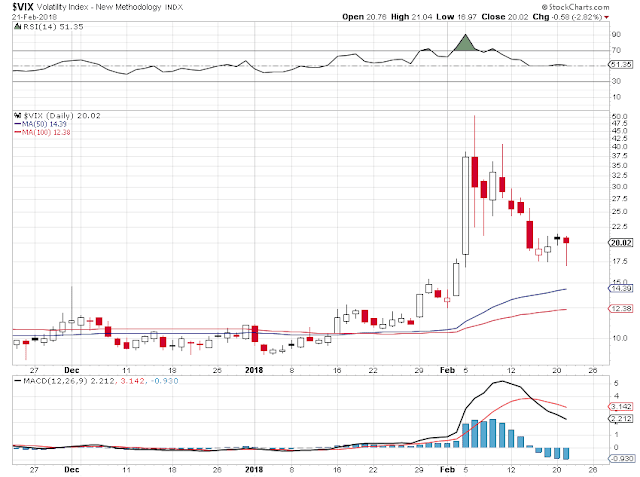Image resolution: width=640 pixels, height=477 pixels.
Task: Click the -0.930 histogram axis label
Action: [x=621, y=459]
